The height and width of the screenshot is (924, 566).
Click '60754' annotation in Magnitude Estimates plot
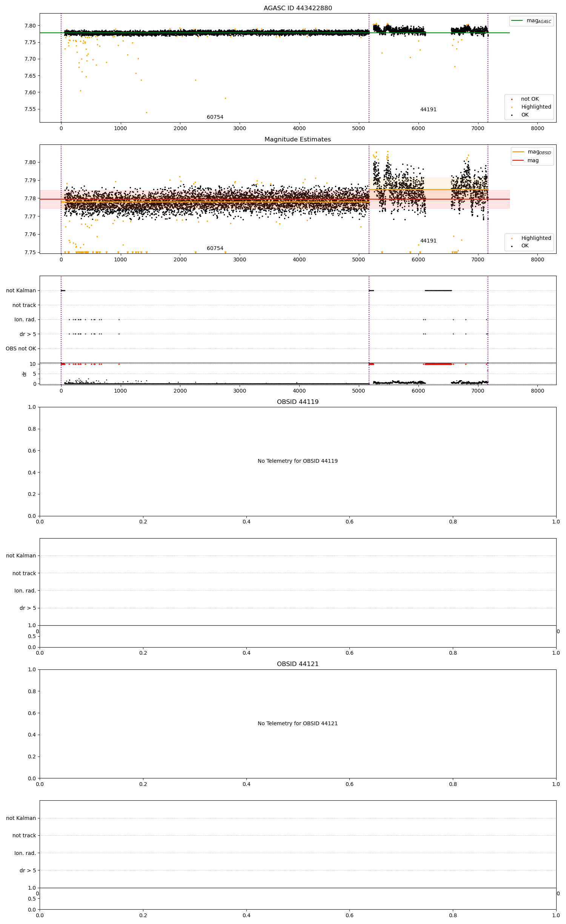click(x=215, y=249)
